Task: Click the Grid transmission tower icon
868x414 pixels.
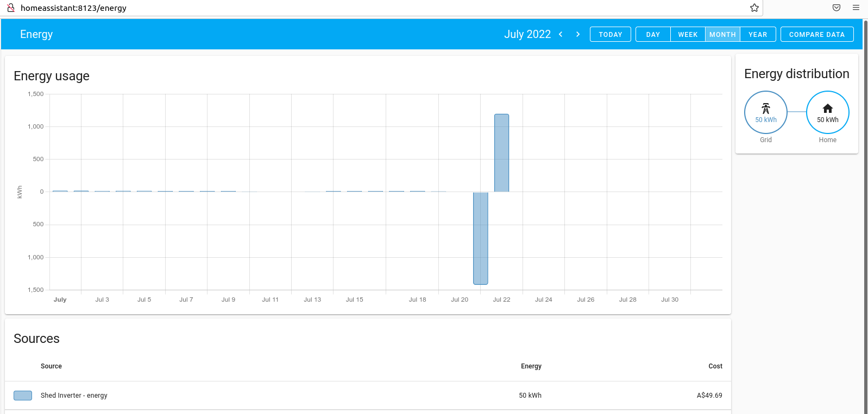Action: 766,109
